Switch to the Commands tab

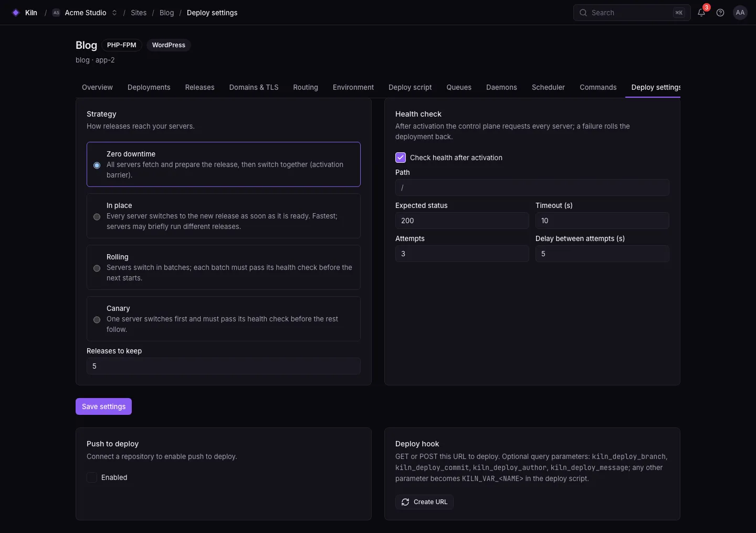[x=598, y=87]
